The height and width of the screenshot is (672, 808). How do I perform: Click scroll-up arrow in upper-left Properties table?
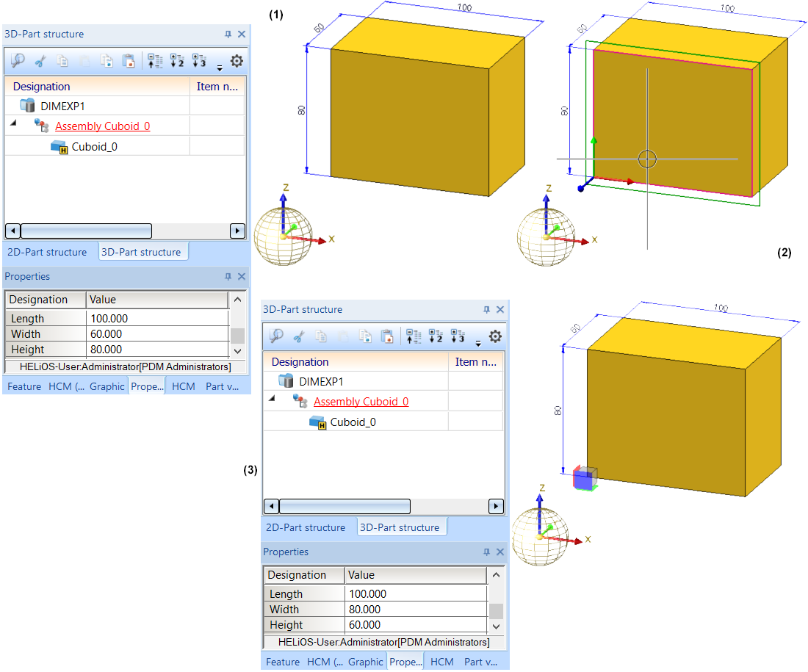click(237, 300)
